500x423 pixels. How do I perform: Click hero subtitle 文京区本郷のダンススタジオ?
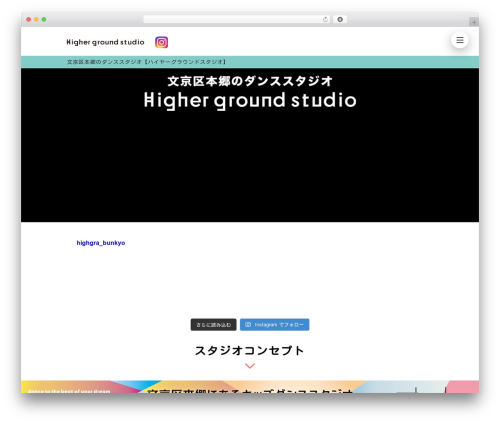250,81
